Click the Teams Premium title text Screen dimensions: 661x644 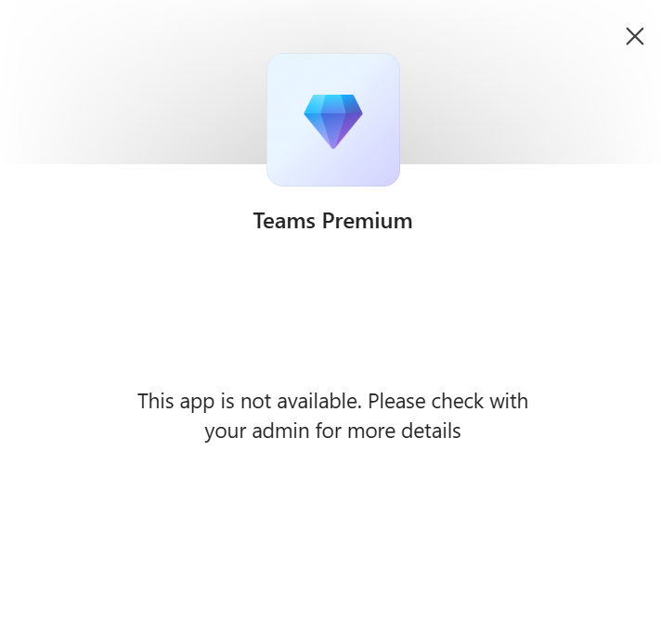click(332, 221)
